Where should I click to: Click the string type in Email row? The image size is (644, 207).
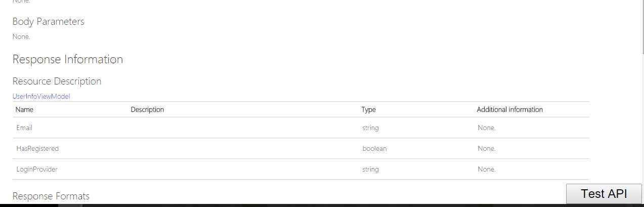pos(370,128)
